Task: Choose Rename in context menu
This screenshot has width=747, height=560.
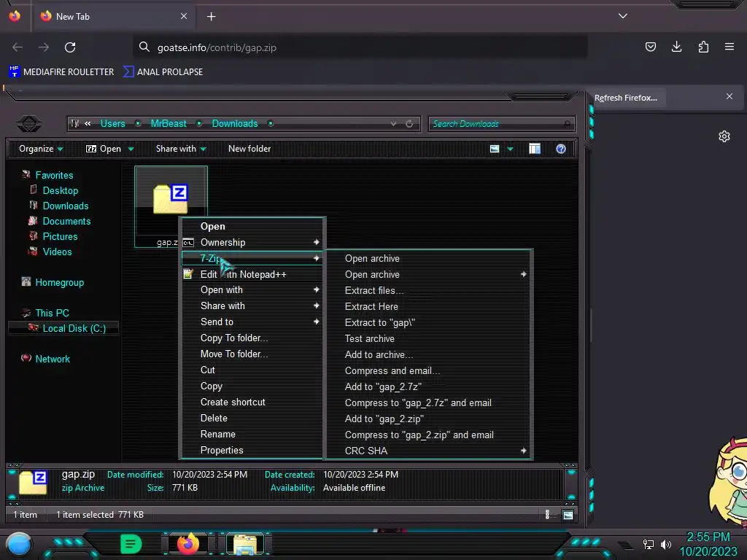Action: coord(252,435)
